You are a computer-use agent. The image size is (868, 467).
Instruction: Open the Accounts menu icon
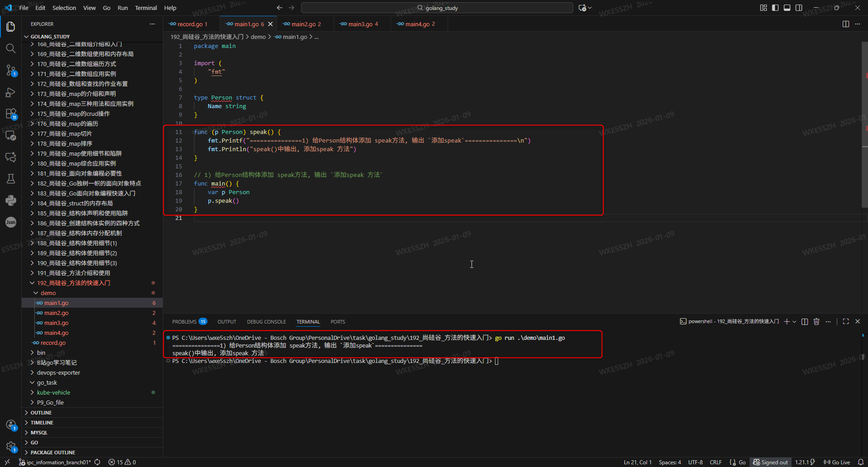point(11,425)
